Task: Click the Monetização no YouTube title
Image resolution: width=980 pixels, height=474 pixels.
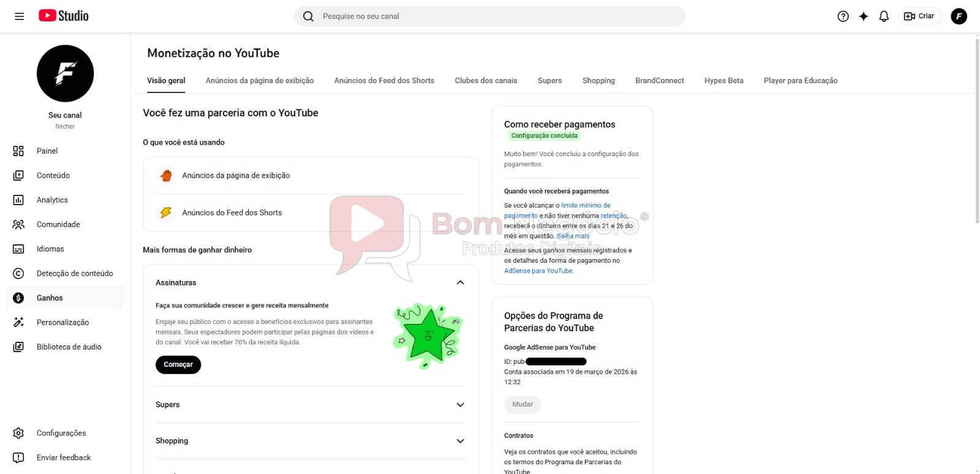Action: tap(213, 53)
